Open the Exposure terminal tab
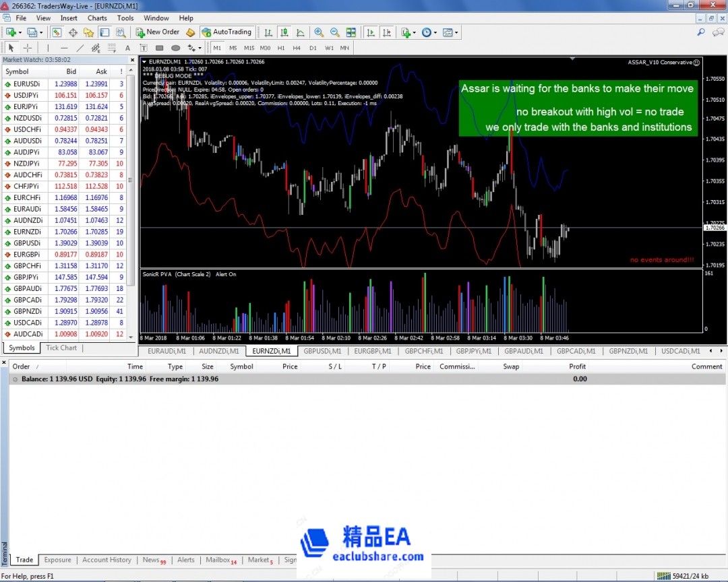 (57, 560)
